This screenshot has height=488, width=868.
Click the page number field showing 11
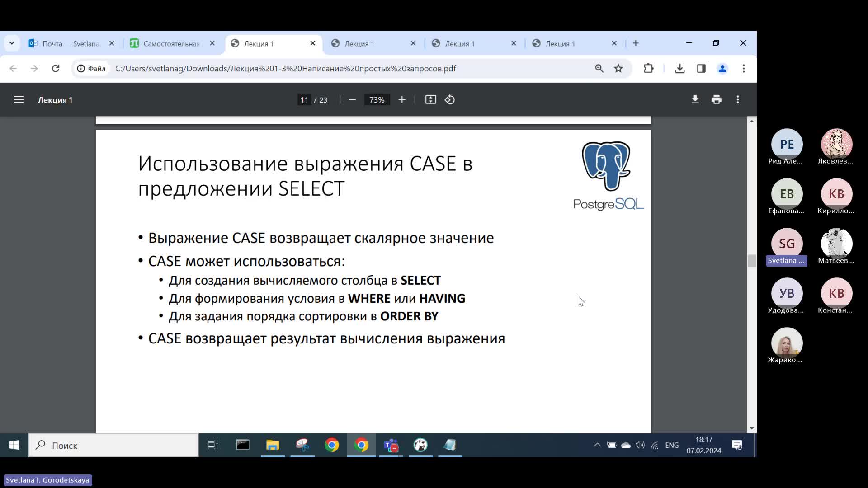coord(304,99)
